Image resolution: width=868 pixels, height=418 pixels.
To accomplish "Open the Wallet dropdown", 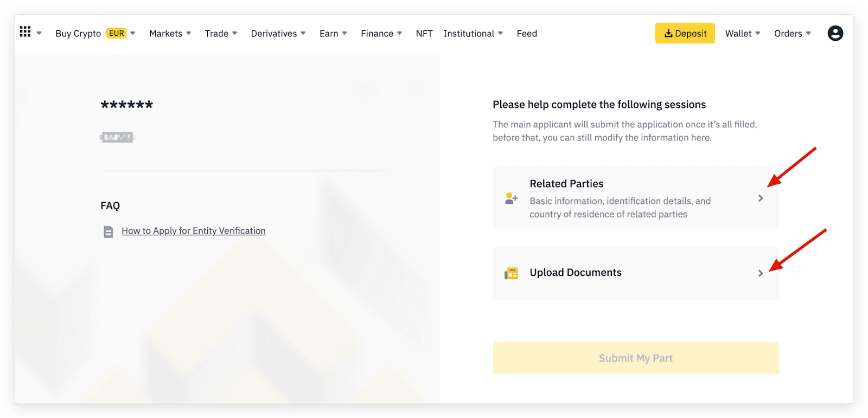I will click(x=742, y=34).
